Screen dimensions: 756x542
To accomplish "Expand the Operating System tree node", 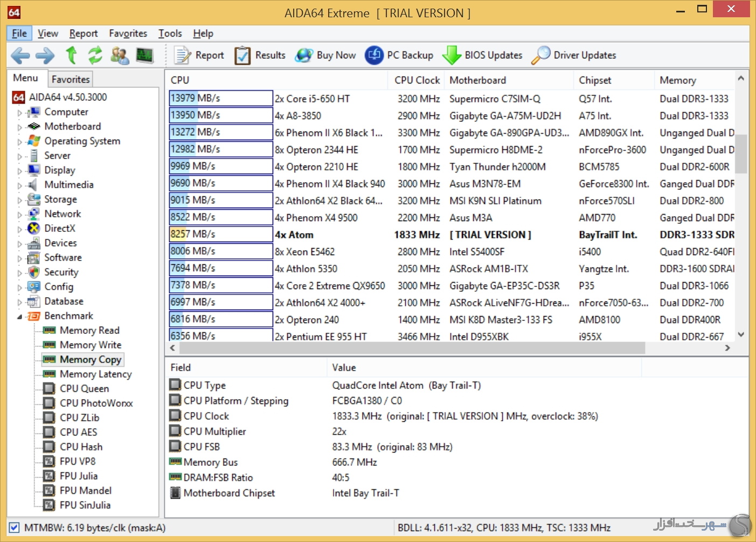I will point(20,142).
